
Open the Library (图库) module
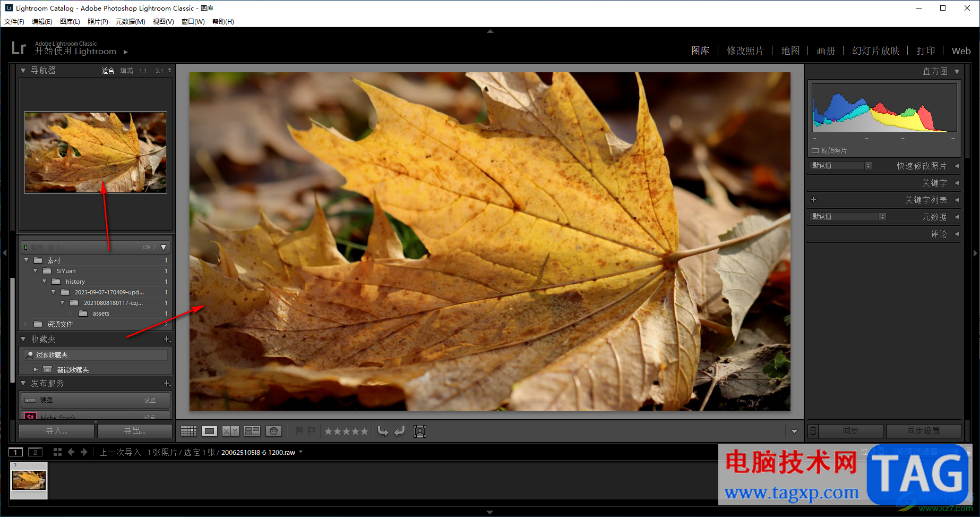pyautogui.click(x=700, y=50)
